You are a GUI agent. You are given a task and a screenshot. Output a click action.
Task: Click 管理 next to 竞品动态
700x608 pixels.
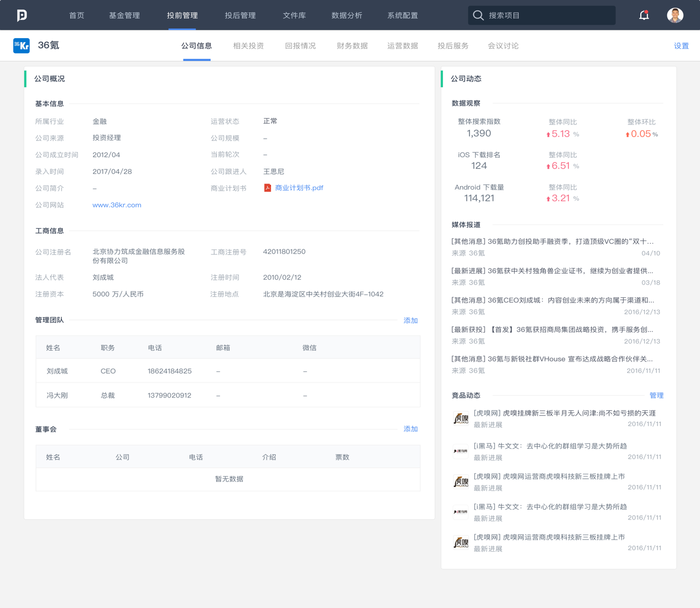pyautogui.click(x=656, y=396)
